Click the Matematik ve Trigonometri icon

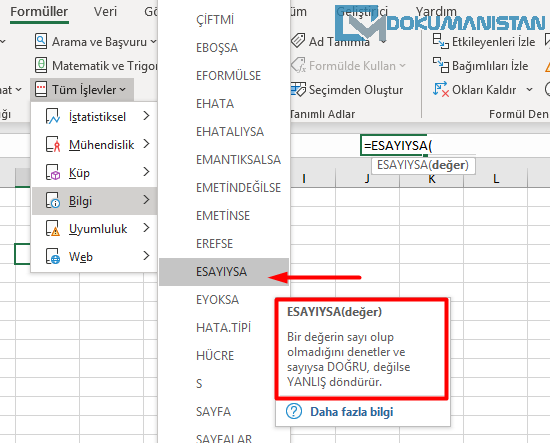pos(41,65)
